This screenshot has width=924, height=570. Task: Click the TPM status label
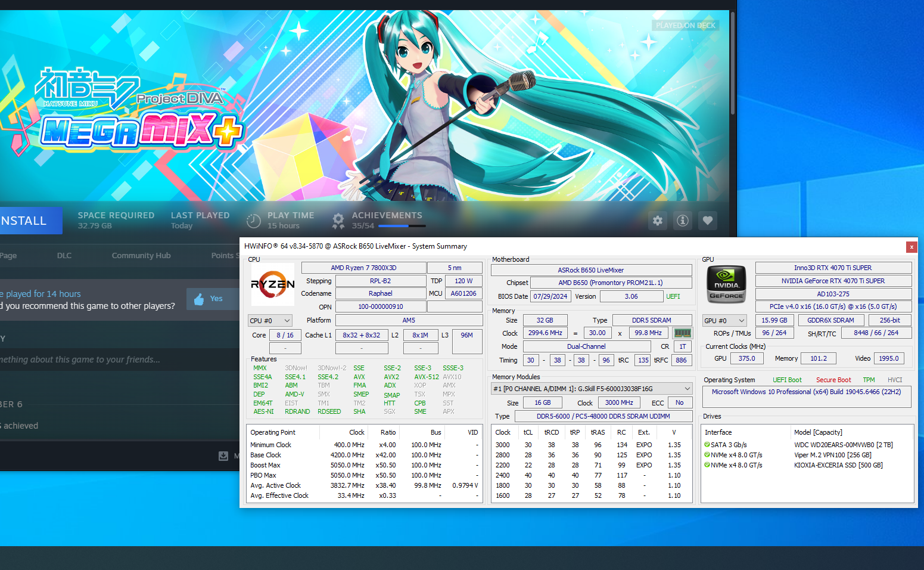pos(869,380)
